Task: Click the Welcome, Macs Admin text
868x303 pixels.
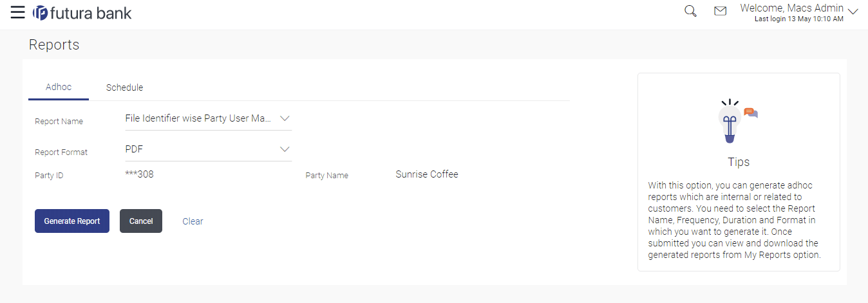Action: (x=791, y=8)
